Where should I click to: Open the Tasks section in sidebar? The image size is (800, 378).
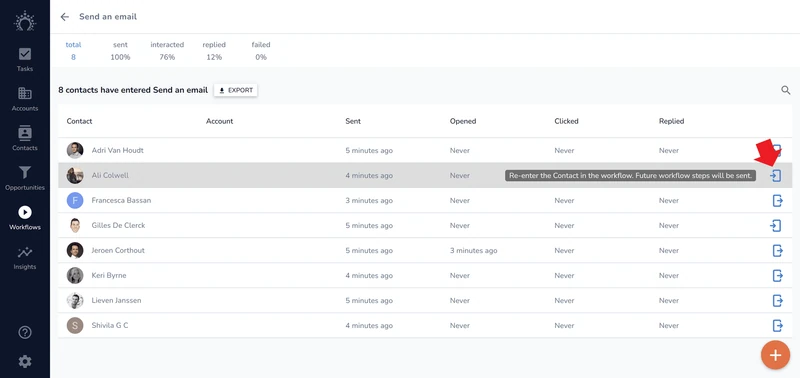click(x=24, y=60)
